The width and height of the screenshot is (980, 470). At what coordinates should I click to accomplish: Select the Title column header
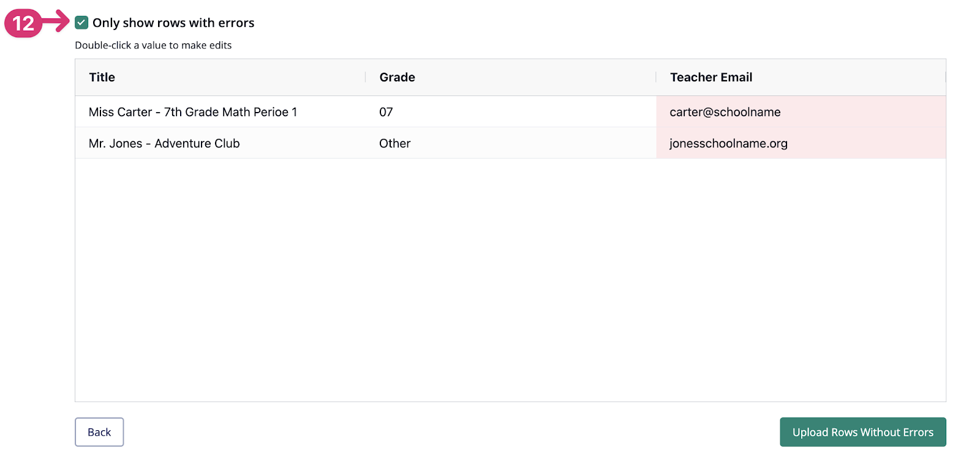(221, 77)
